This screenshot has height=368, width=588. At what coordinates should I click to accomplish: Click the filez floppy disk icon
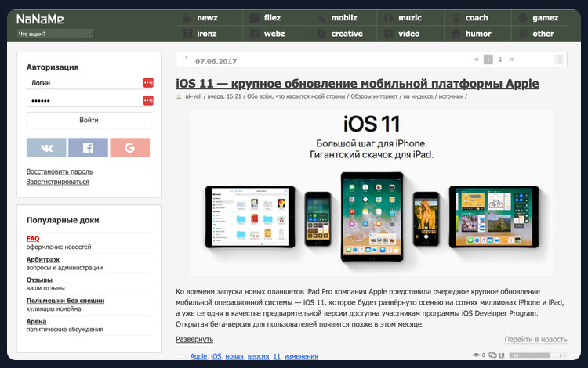coord(255,17)
